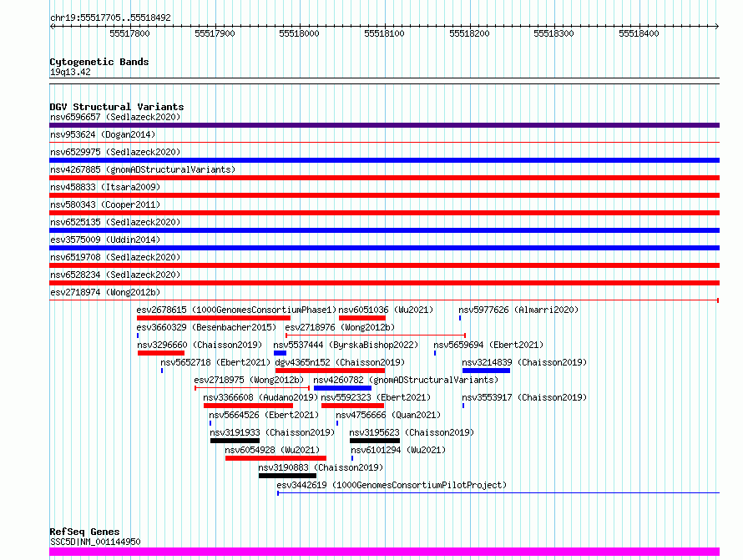Open the SSC5D|NM_001144950 gene label
Image resolution: width=743 pixels, height=560 pixels.
point(95,542)
